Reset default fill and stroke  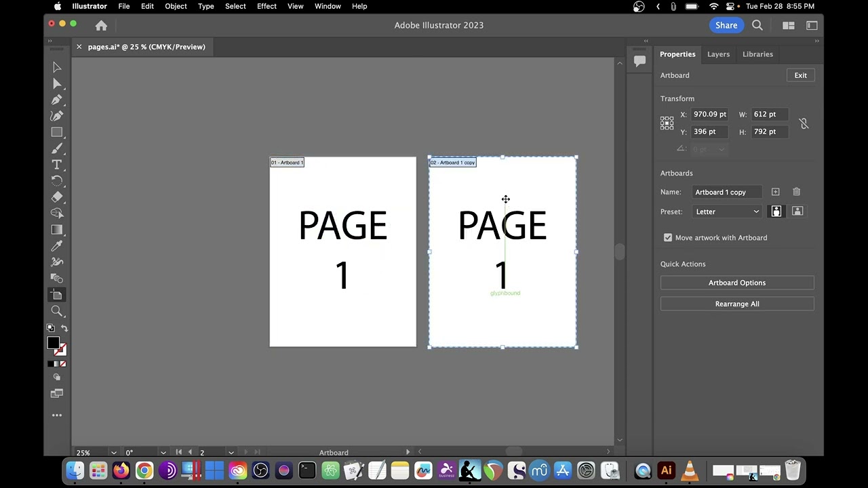coord(50,328)
